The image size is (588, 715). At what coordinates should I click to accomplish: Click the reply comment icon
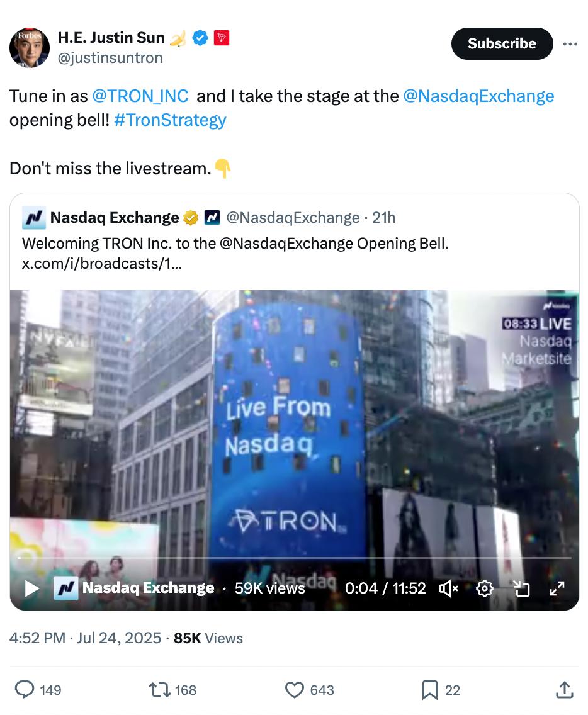[25, 689]
